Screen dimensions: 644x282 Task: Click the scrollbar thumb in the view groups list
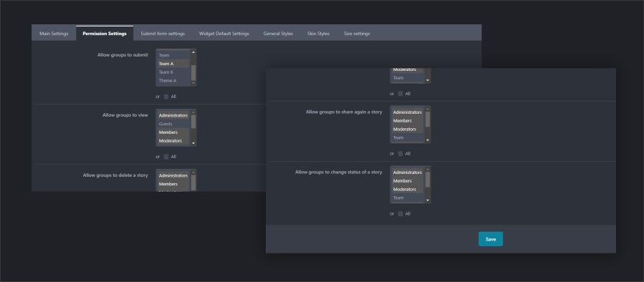coord(193,122)
